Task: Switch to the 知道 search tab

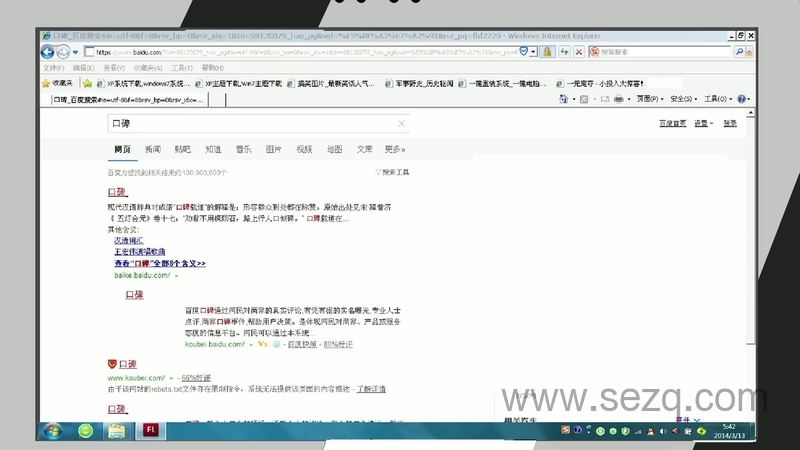Action: click(213, 149)
